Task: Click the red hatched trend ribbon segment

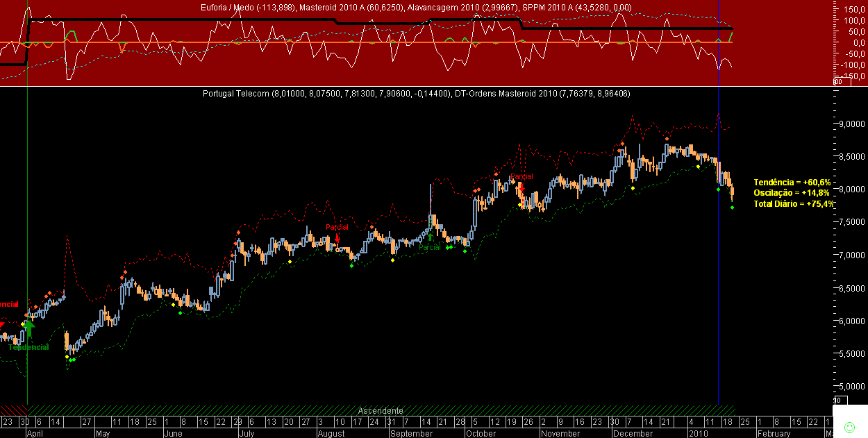Action: tap(13, 410)
